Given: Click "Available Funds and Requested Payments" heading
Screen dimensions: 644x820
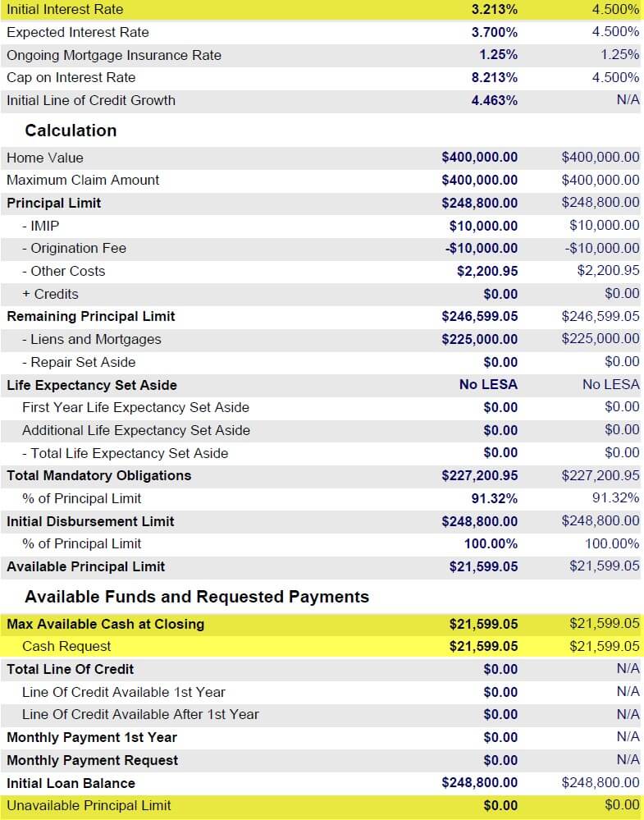Looking at the screenshot, I should pyautogui.click(x=197, y=597).
